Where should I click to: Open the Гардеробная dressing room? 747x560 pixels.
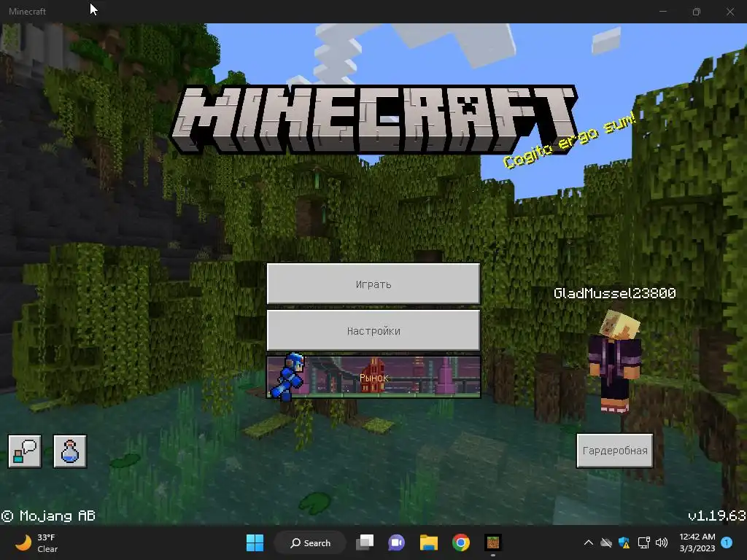tap(614, 451)
